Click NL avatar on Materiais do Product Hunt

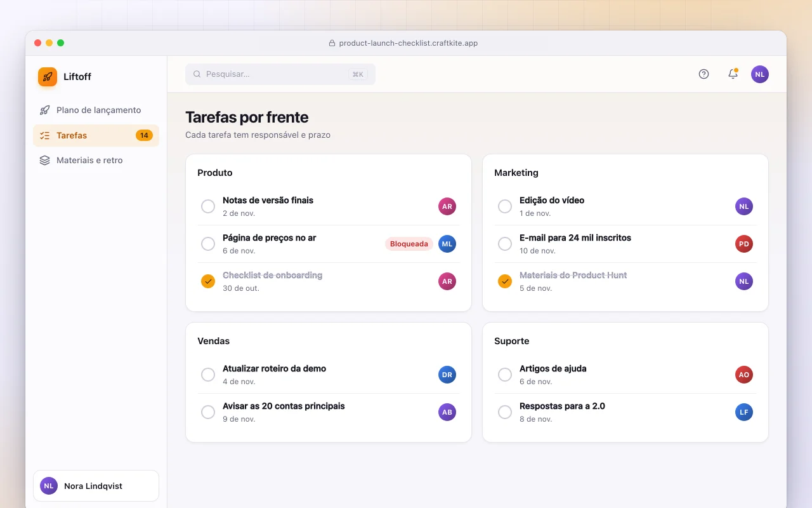coord(744,281)
